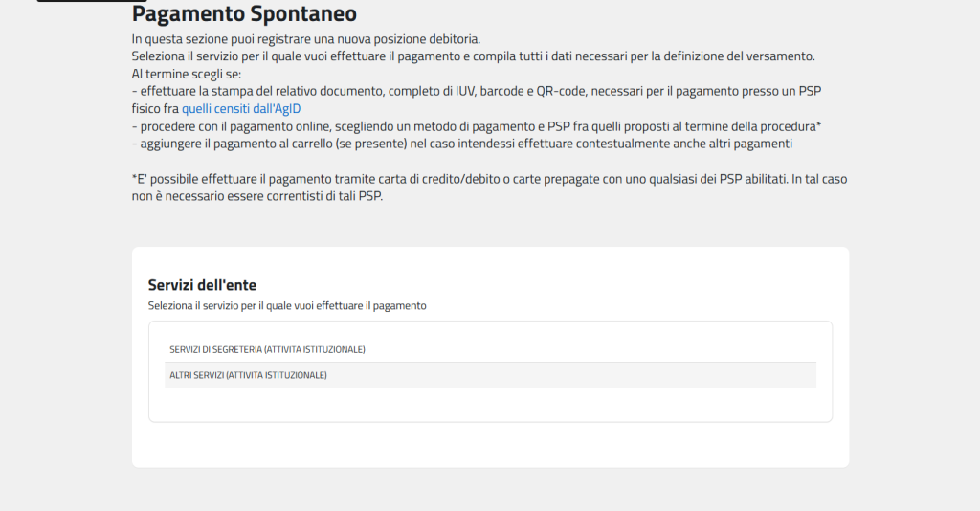Select ALTRI SERVIZI (ATTIVITA ISTITUZIONALE) service
Screen dimensions: 980x511
tap(248, 375)
